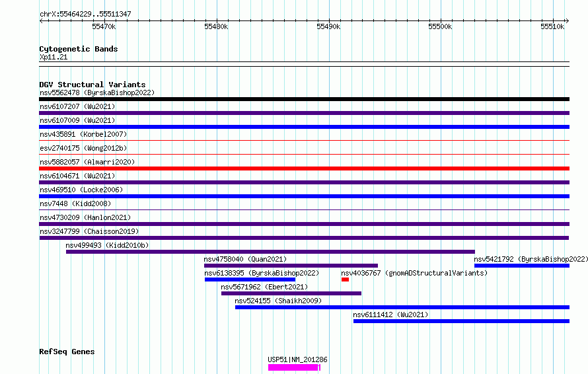Click the purple nsv6104671 variant bar
This screenshot has height=374, width=588.
304,182
